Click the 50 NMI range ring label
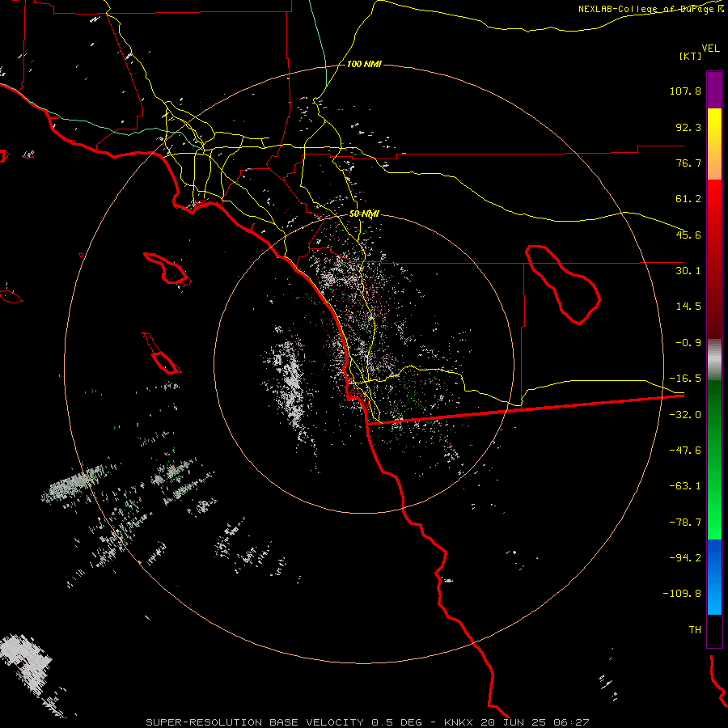This screenshot has height=728, width=728. coord(365,214)
